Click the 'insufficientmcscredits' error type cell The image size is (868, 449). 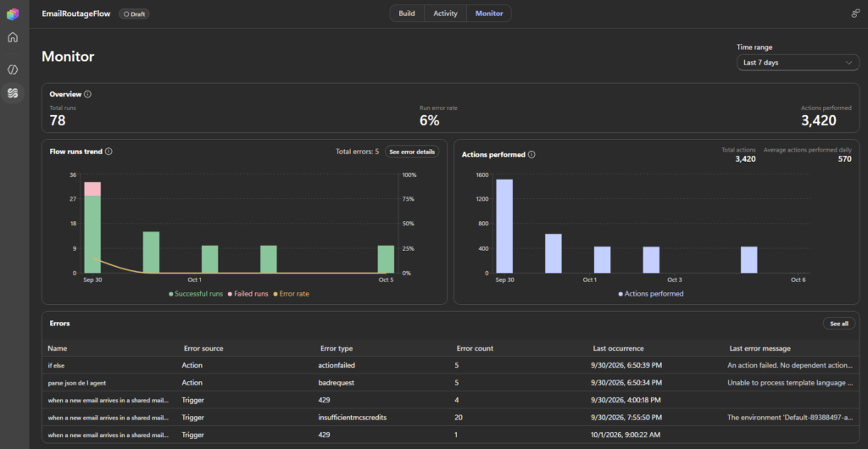353,418
